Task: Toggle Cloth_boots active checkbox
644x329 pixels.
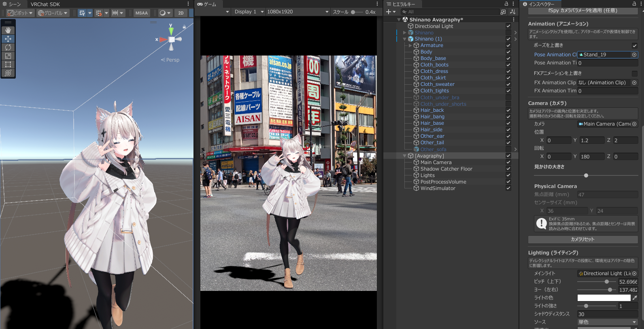Action: click(x=508, y=65)
